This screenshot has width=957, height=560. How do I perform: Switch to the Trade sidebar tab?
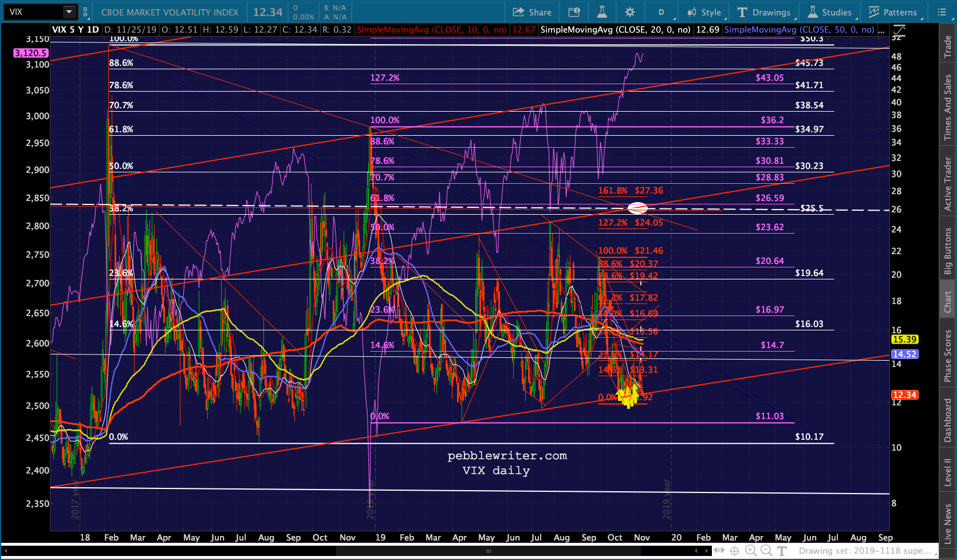click(948, 47)
